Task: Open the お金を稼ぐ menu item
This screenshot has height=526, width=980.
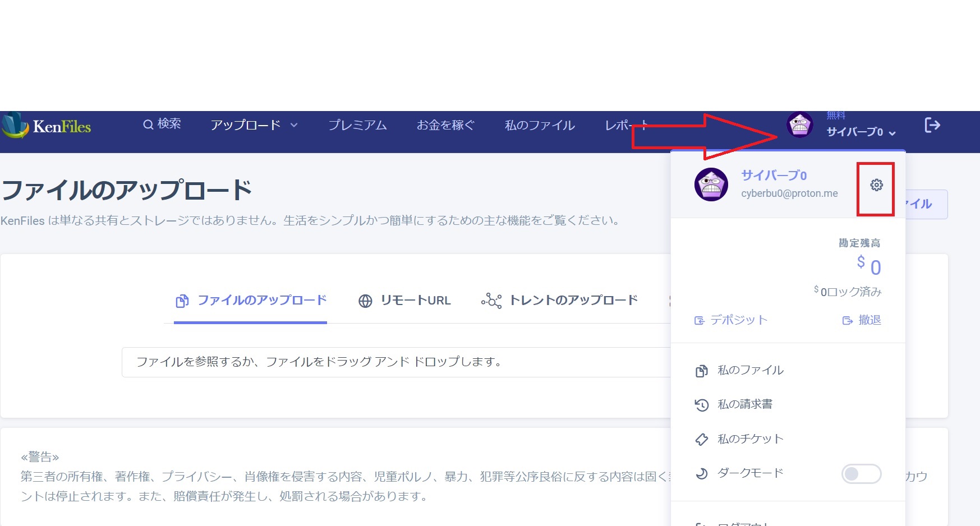Action: [445, 125]
